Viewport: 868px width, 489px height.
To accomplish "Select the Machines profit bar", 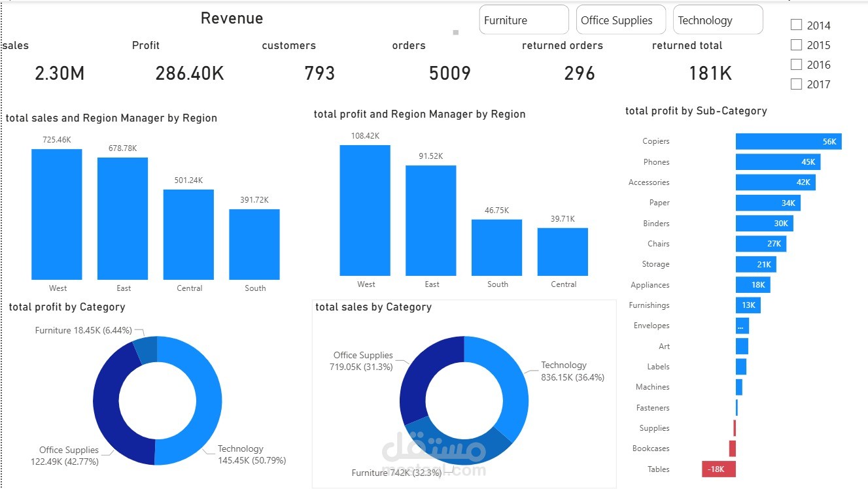I will click(x=738, y=387).
